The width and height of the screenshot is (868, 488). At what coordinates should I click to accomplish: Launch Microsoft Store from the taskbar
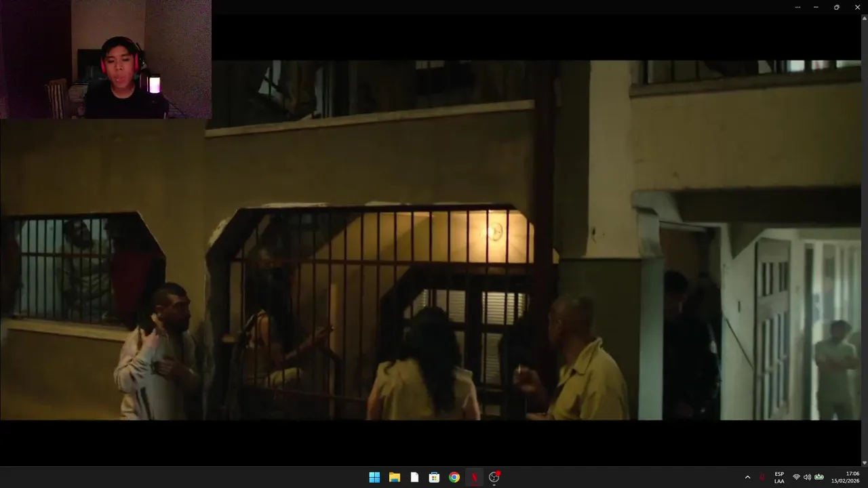pos(434,477)
